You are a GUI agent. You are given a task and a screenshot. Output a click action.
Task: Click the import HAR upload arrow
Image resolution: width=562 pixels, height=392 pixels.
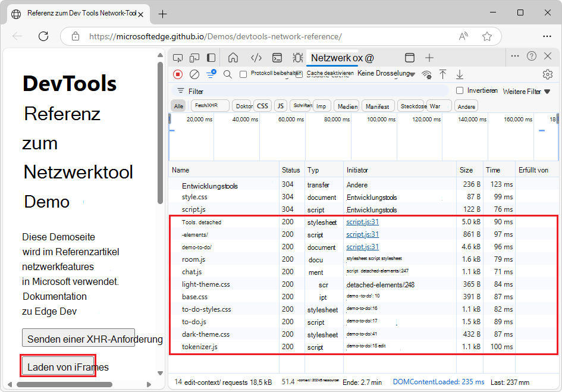pos(442,74)
